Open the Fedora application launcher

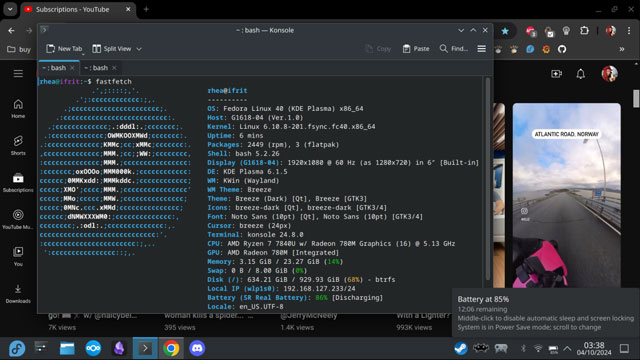[17, 349]
